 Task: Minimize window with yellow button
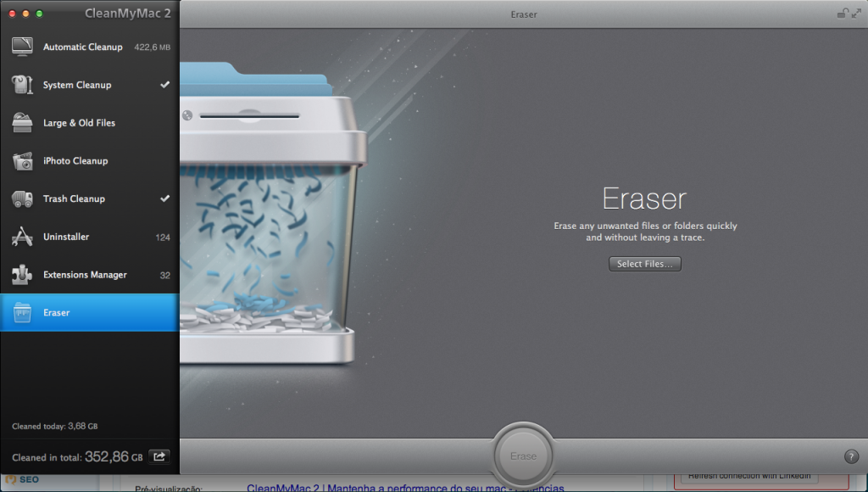(x=25, y=14)
